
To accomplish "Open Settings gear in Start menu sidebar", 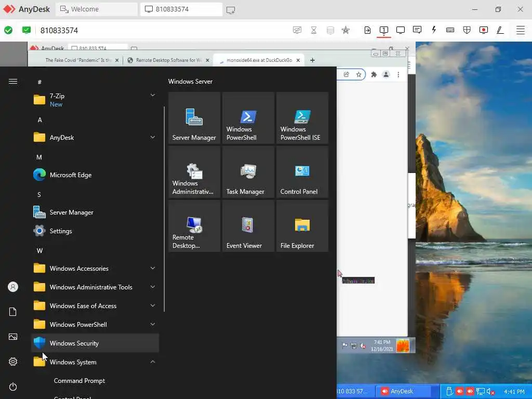I will point(13,362).
